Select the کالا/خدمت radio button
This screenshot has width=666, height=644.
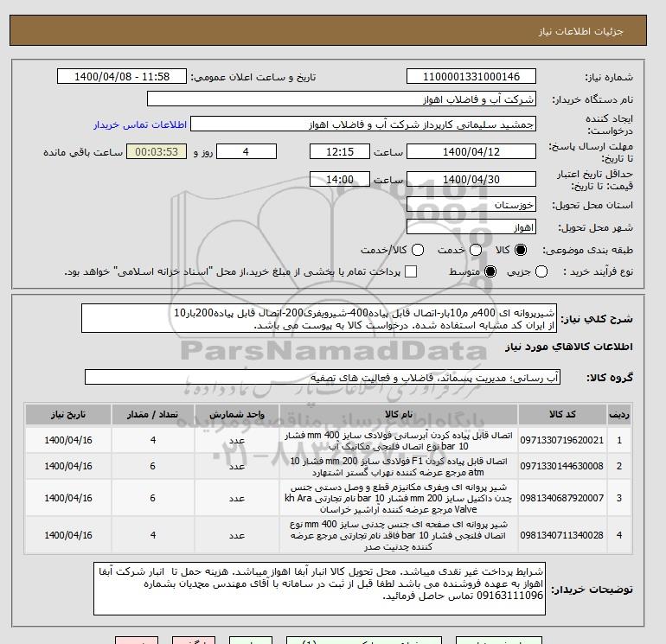pyautogui.click(x=418, y=250)
